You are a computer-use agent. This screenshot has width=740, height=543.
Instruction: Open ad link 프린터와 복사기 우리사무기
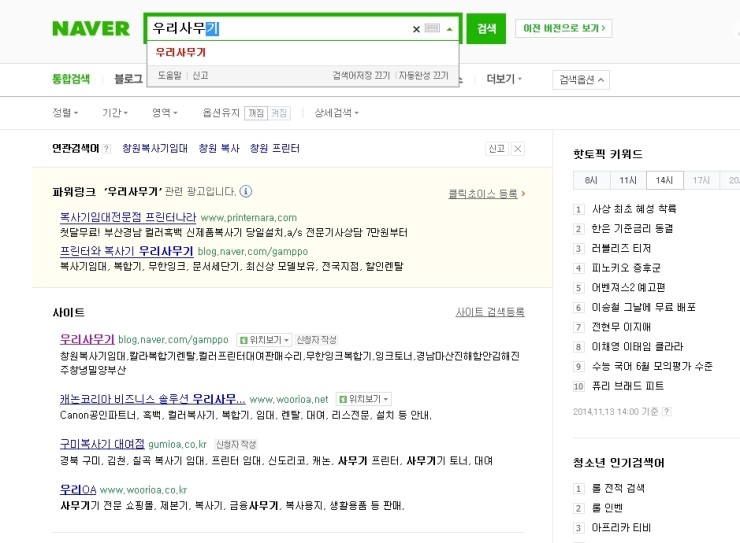[x=126, y=251]
